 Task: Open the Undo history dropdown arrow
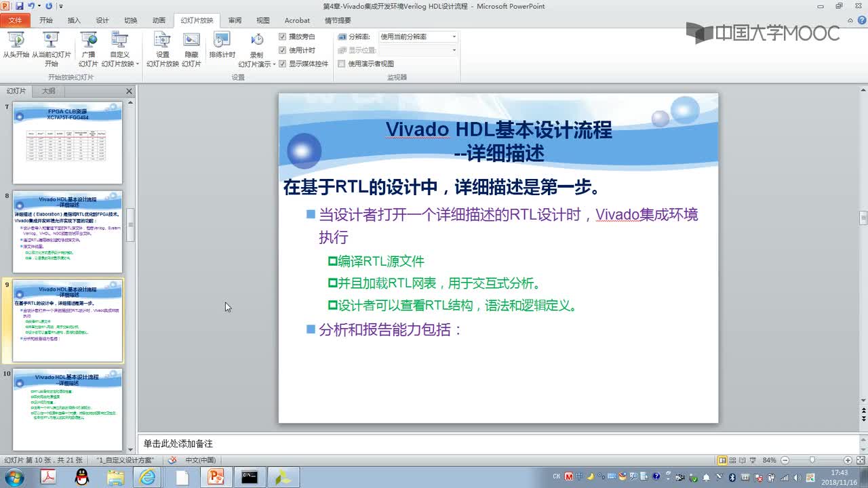(38, 6)
